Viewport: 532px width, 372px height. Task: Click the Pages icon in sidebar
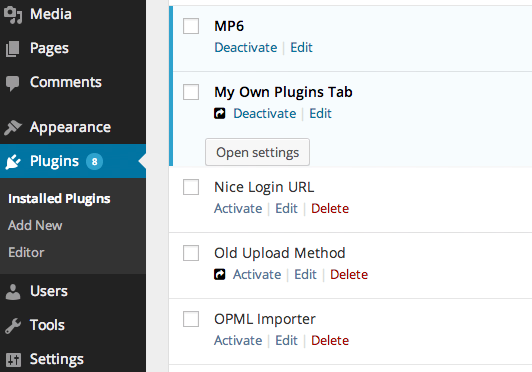click(13, 49)
